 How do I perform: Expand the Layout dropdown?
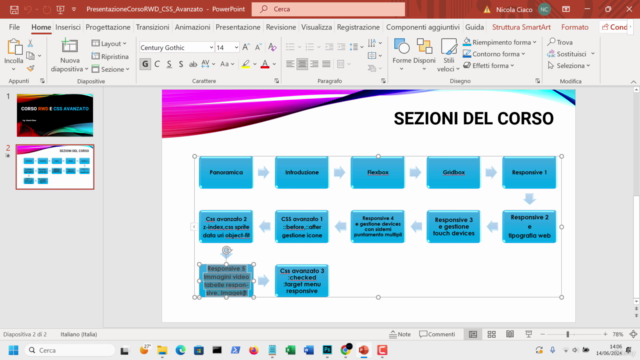(109, 44)
